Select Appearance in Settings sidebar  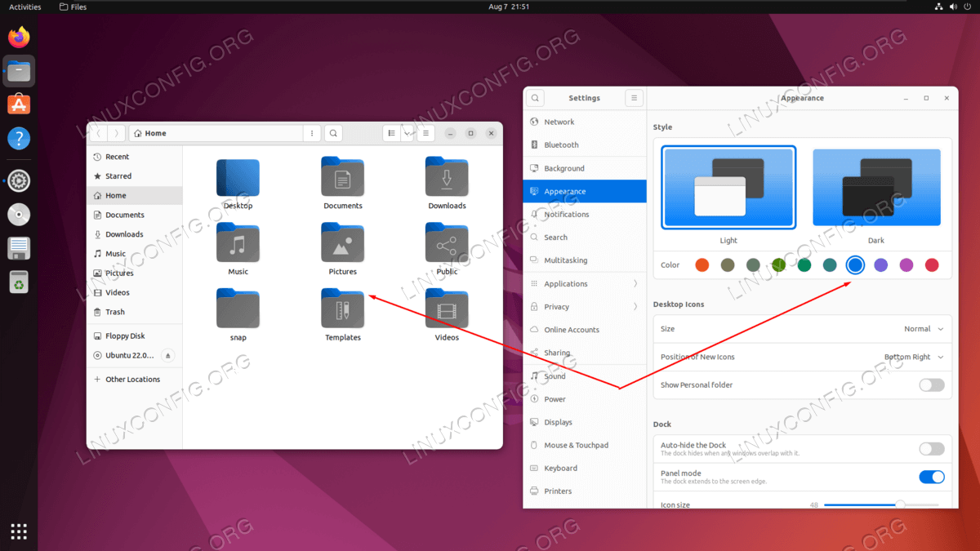point(585,192)
